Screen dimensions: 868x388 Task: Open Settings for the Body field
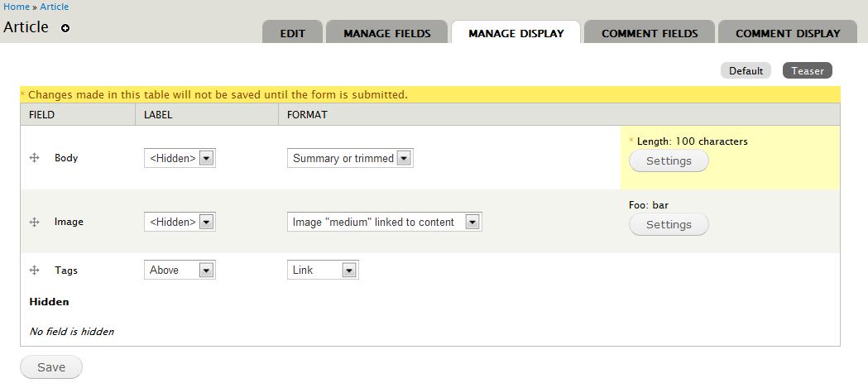point(669,160)
